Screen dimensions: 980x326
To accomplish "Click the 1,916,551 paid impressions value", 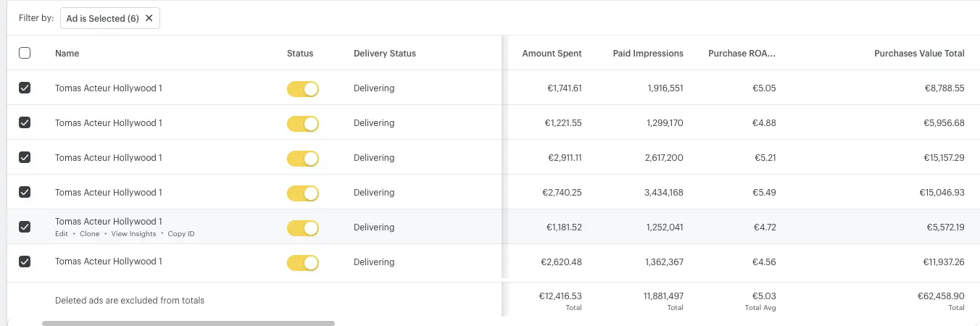I will [665, 88].
